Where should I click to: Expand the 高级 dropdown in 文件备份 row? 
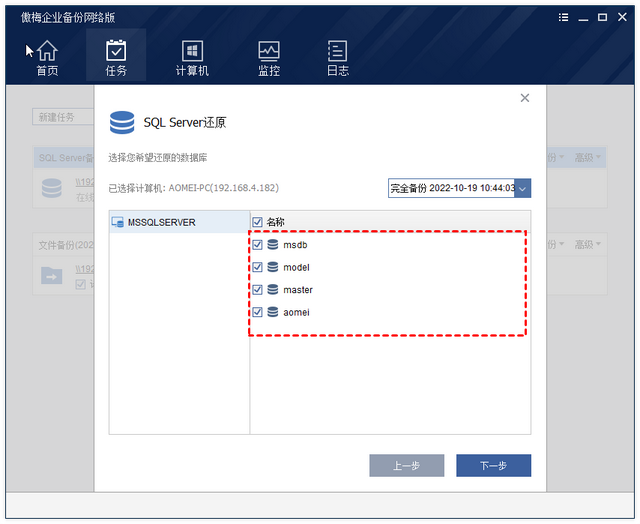[587, 244]
